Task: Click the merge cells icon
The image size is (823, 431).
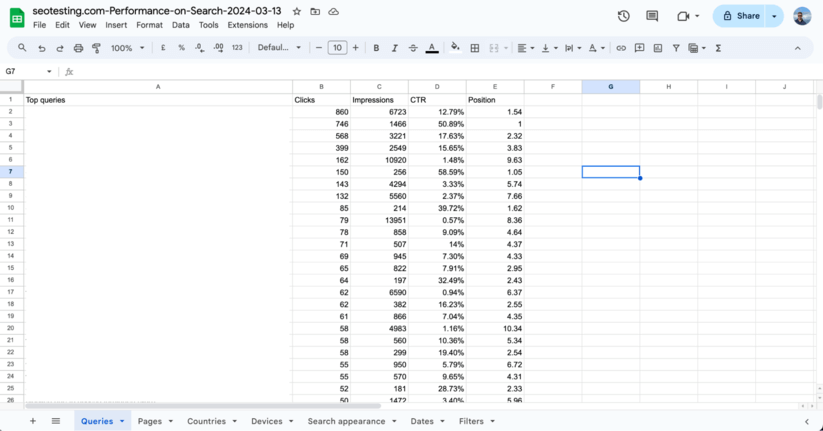Action: tap(493, 48)
